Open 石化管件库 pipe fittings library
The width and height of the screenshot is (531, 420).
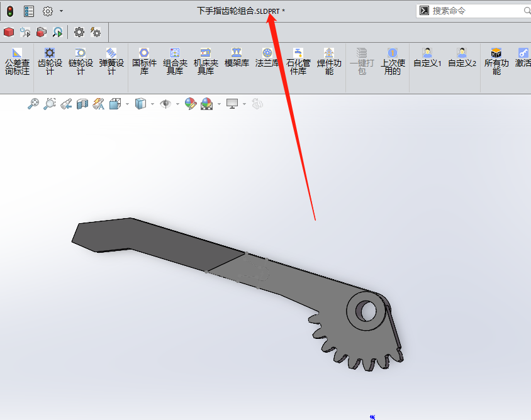tap(298, 61)
